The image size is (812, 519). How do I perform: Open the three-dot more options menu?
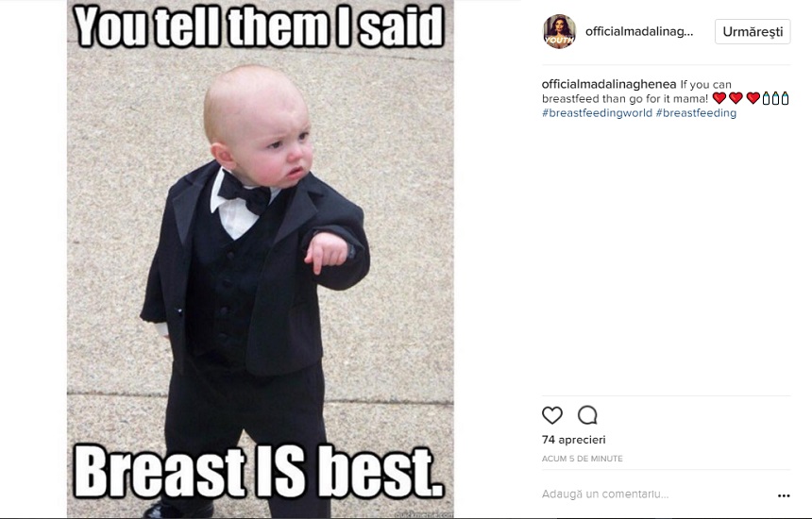pyautogui.click(x=784, y=495)
